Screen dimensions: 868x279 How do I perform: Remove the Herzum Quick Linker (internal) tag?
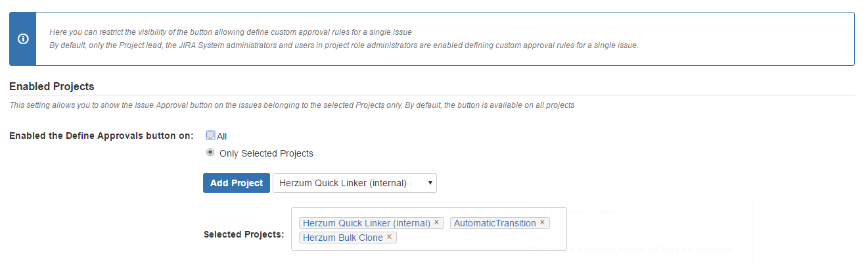[436, 222]
